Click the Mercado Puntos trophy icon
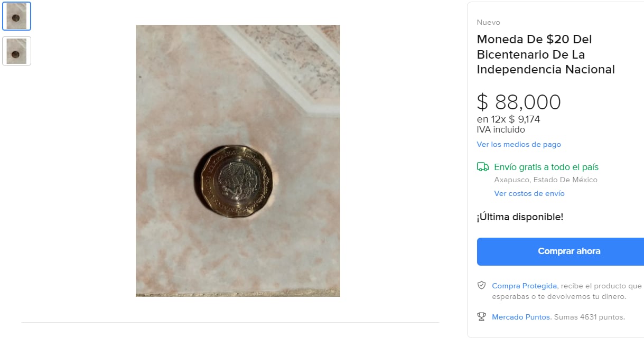Viewport: 644px width, 347px height. coord(481,317)
